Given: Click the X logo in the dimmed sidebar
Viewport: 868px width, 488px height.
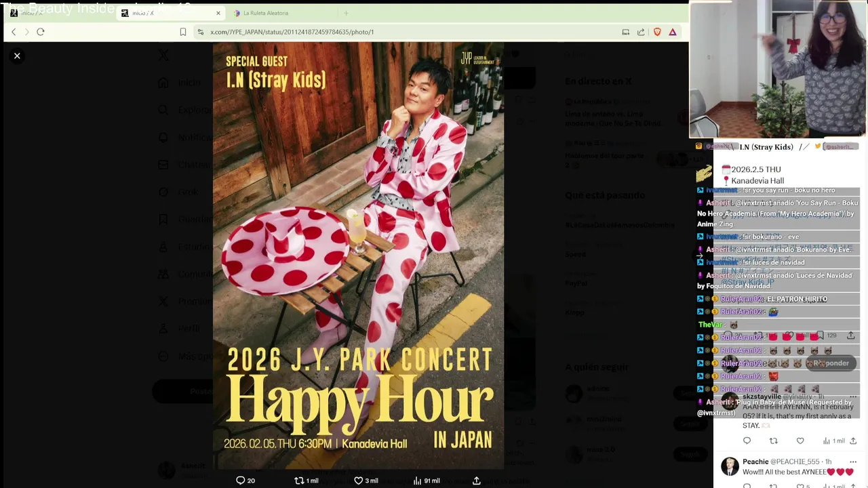Looking at the screenshot, I should click(163, 55).
